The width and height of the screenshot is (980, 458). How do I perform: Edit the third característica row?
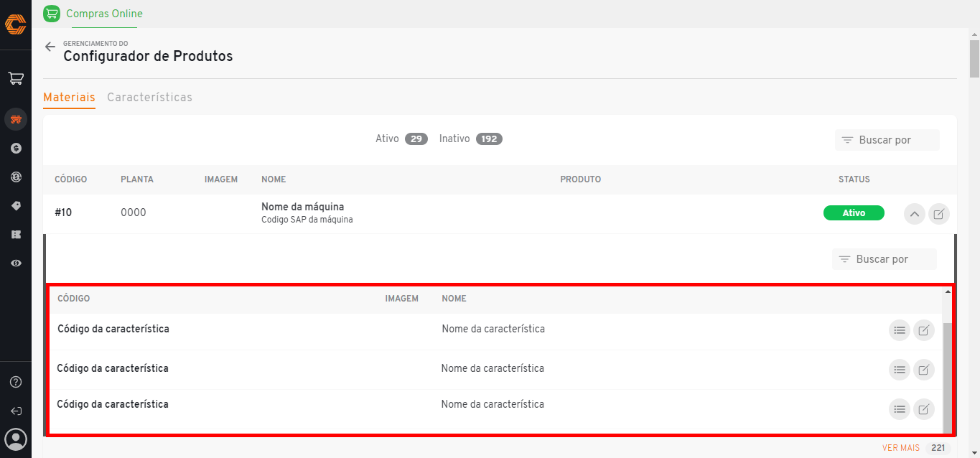click(x=924, y=409)
